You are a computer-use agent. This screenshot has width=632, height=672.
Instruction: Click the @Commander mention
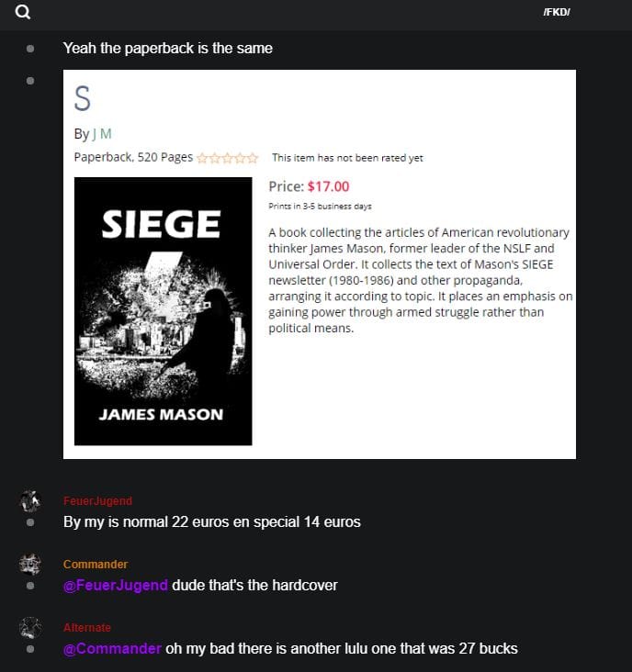coord(112,648)
